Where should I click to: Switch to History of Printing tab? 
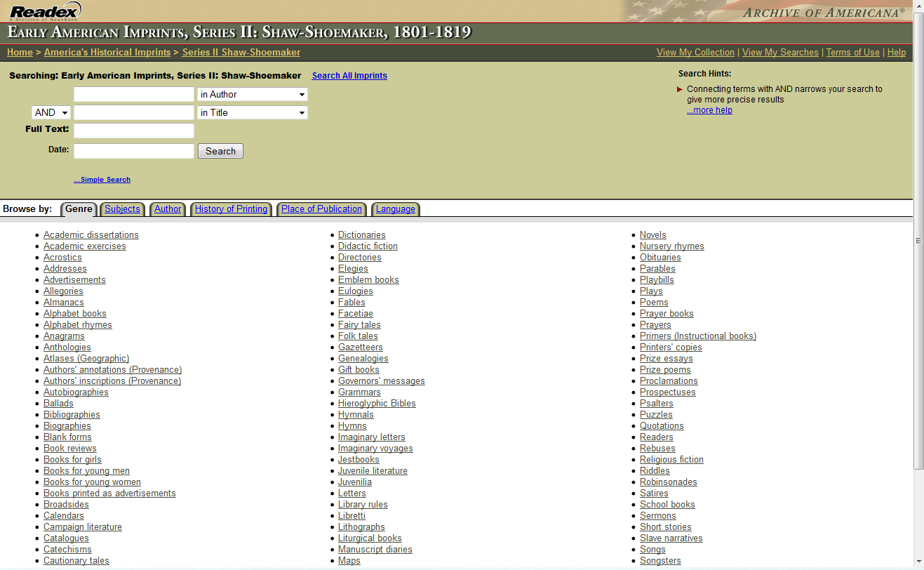231,209
